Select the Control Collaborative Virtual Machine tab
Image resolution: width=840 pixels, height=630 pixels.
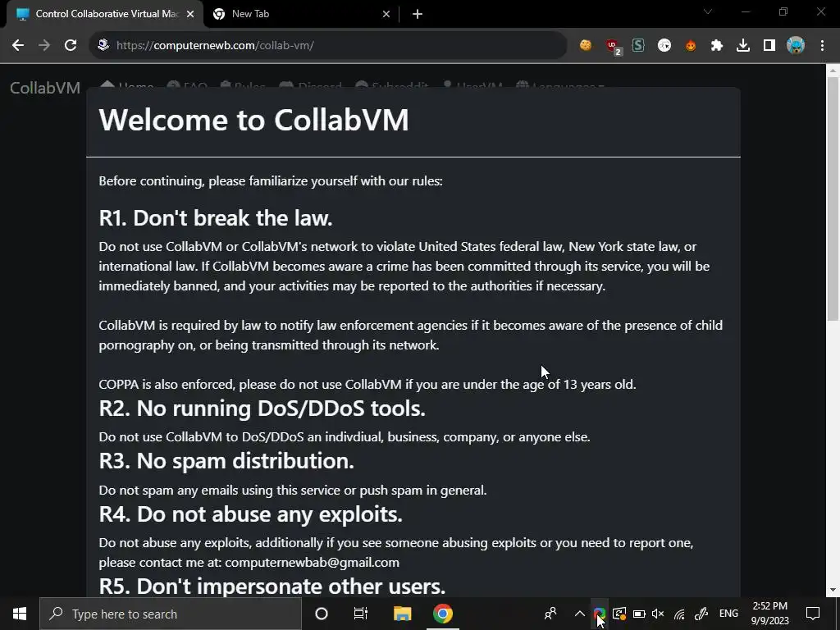105,14
